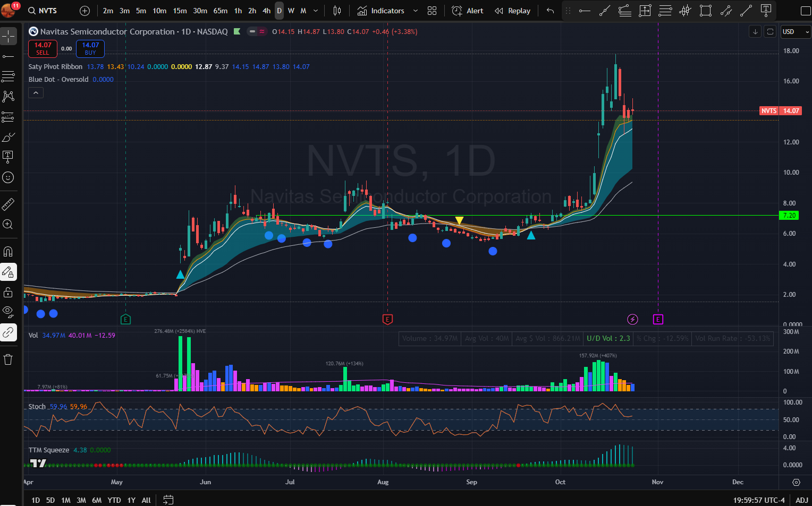
Task: Open the brush drawing tools
Action: click(x=8, y=137)
